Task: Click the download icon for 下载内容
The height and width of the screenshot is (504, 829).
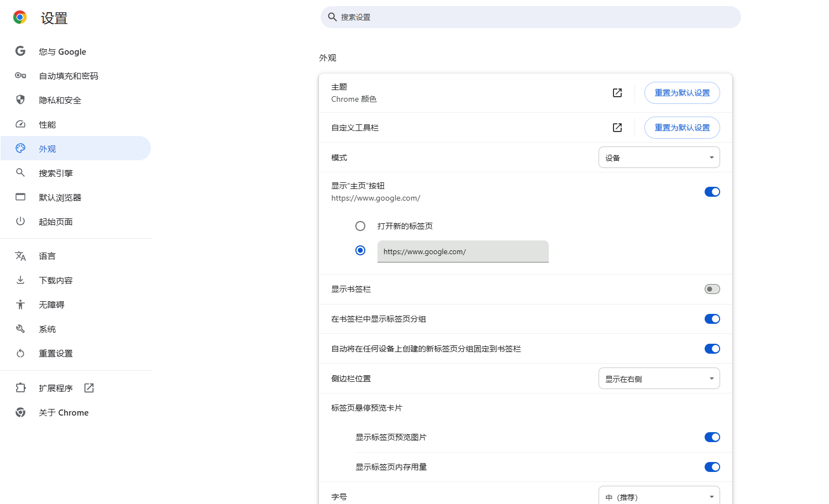Action: click(20, 280)
